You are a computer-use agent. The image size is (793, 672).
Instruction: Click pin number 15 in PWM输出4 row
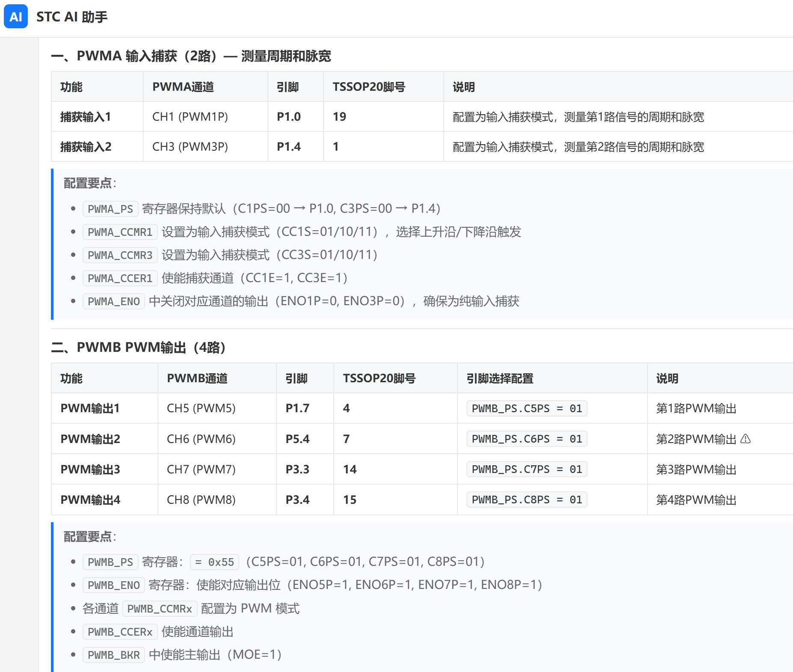tap(350, 500)
